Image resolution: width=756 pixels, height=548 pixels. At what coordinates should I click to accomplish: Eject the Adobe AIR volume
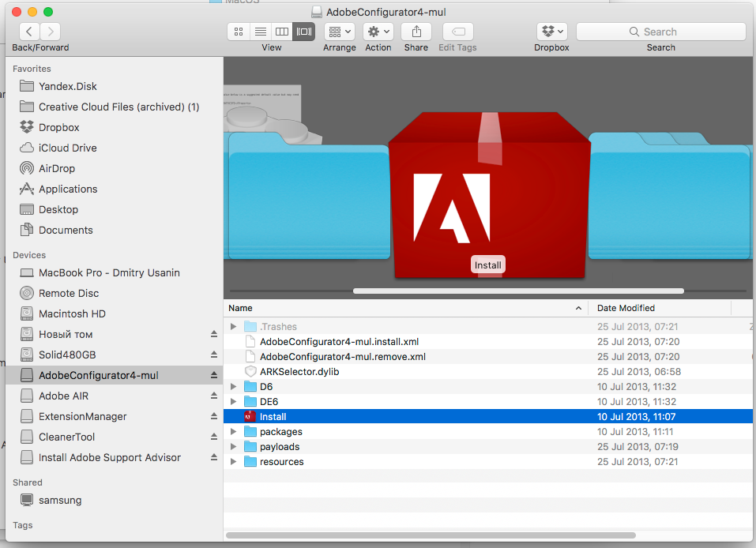[x=213, y=396]
